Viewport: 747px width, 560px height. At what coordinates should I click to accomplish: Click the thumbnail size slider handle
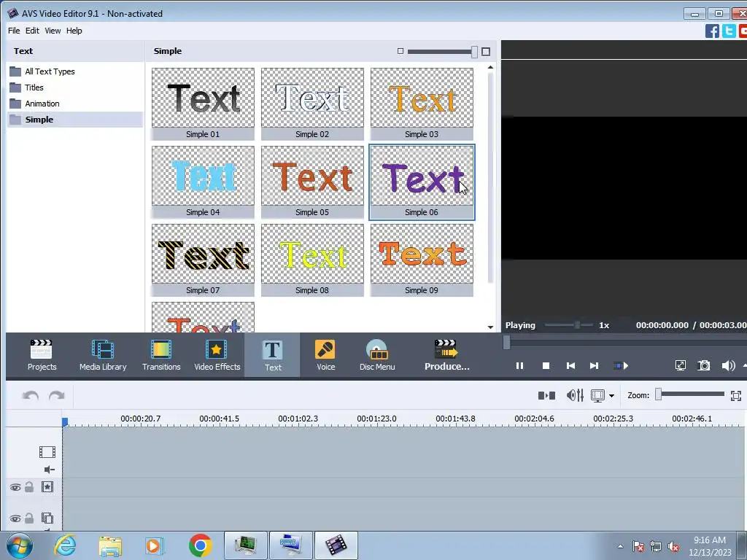pos(474,52)
